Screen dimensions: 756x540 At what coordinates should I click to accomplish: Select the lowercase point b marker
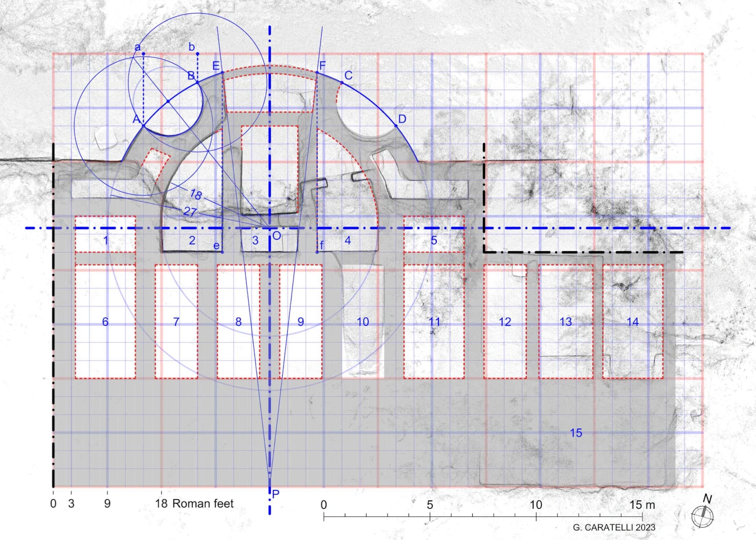[x=197, y=54]
